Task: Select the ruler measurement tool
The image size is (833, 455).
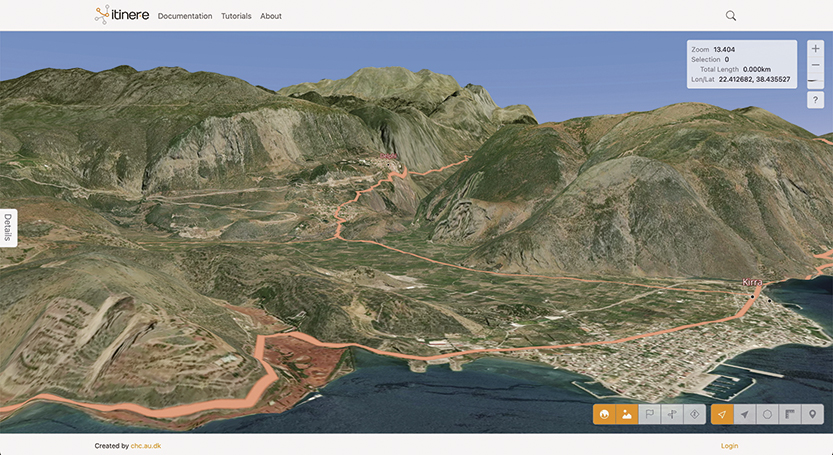Action: [x=790, y=414]
